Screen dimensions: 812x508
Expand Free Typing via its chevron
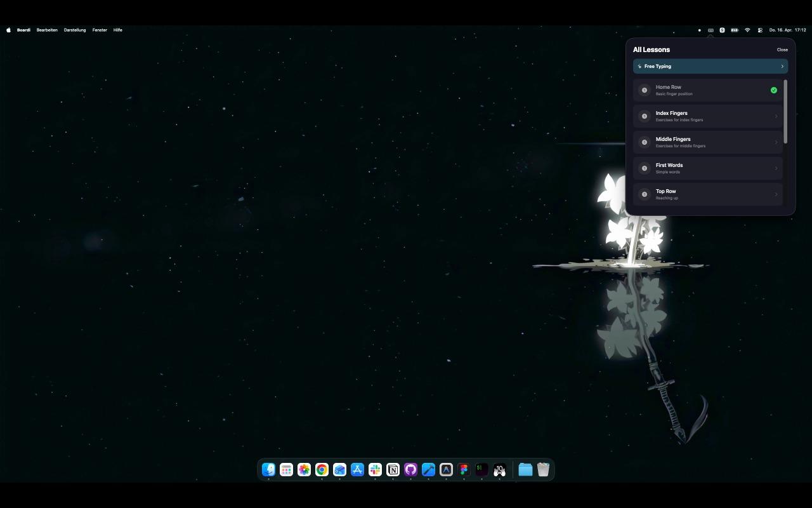click(x=782, y=66)
